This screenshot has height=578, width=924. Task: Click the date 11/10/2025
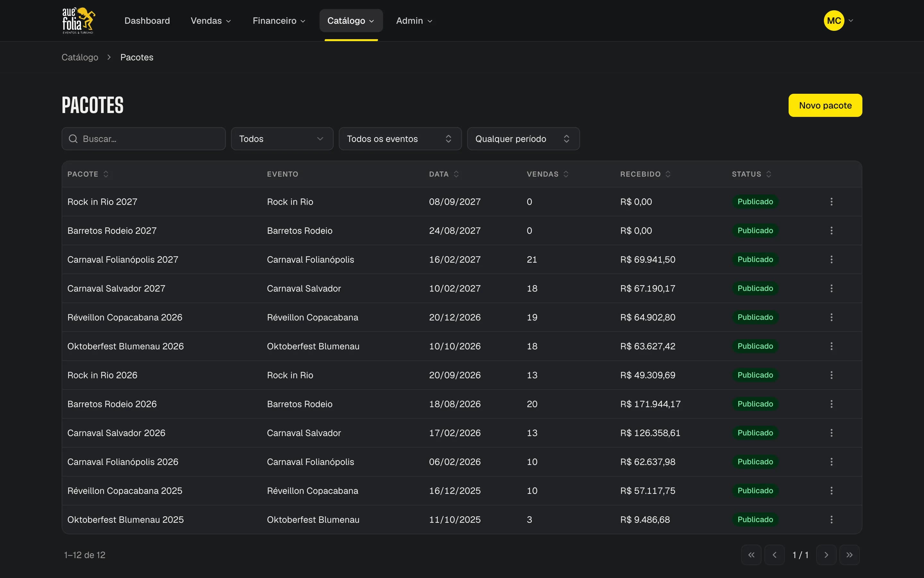(454, 520)
